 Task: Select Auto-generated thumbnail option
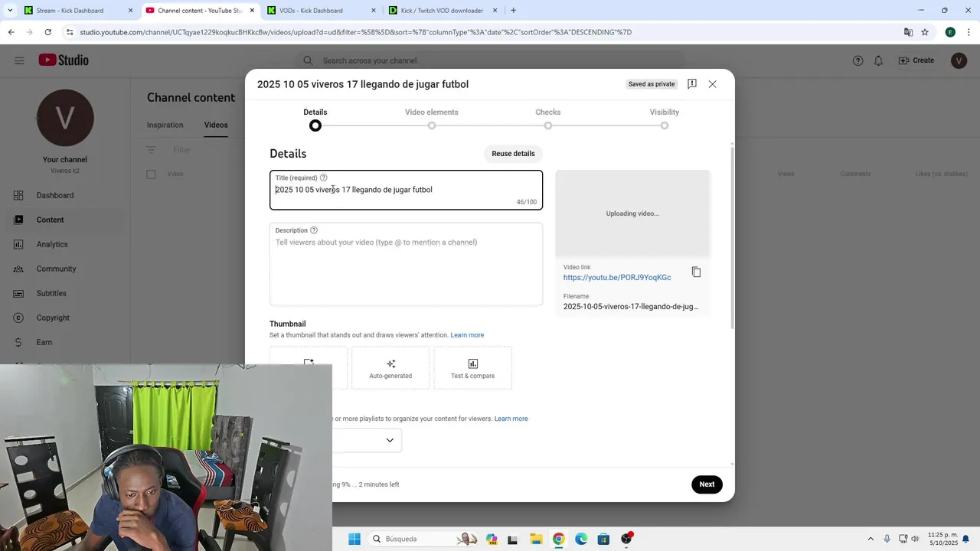390,368
